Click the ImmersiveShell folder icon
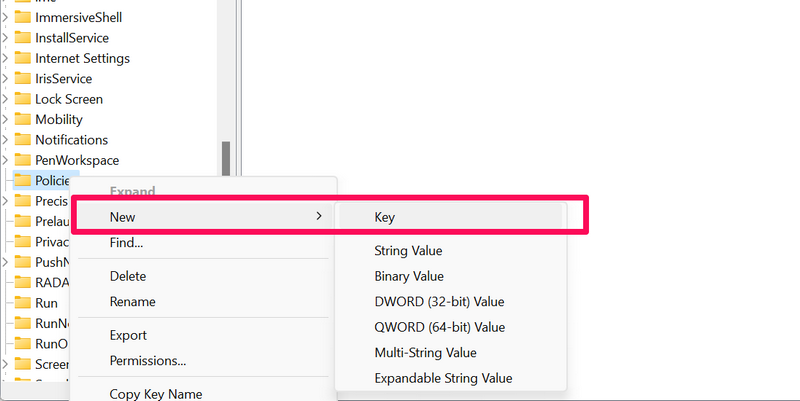 pos(22,18)
